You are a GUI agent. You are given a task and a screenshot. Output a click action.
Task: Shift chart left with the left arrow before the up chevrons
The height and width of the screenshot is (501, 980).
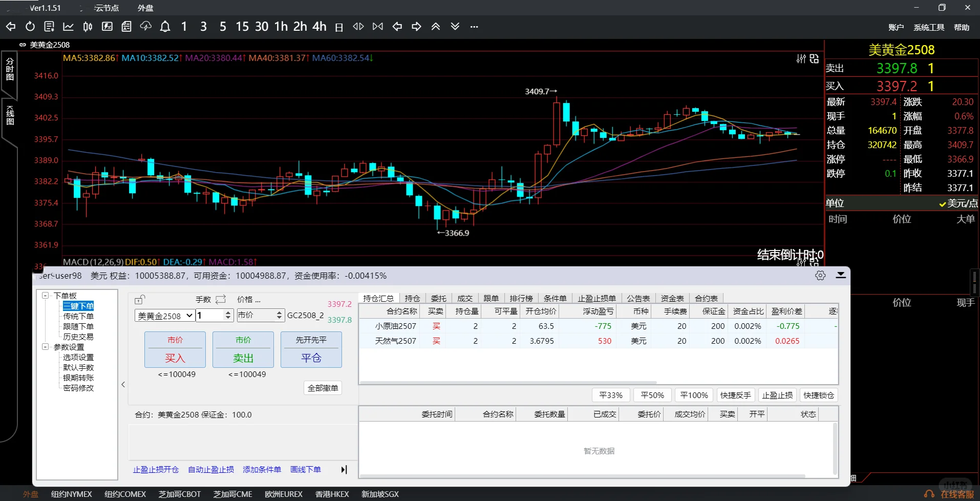(x=397, y=27)
